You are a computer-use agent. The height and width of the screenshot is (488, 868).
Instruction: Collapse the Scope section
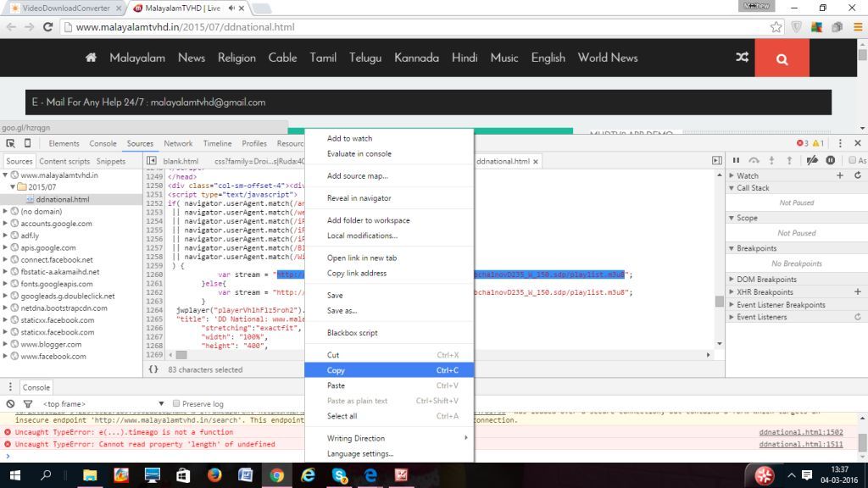coord(732,218)
